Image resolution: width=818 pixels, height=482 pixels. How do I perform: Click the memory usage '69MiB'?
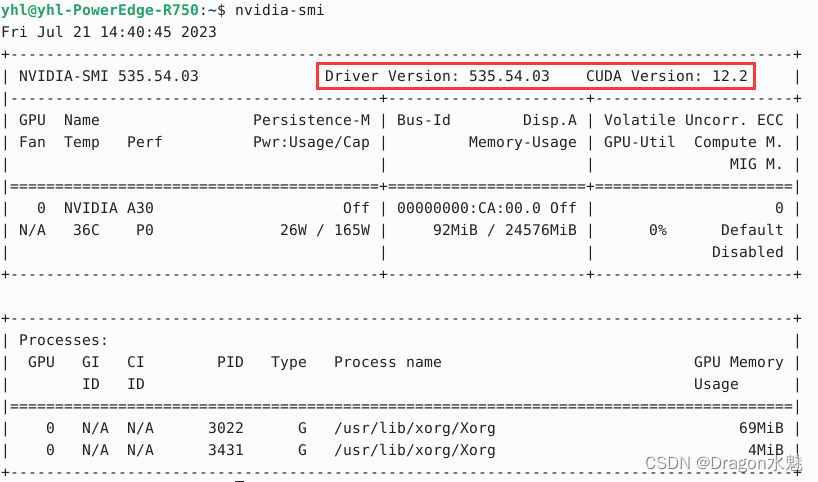point(761,428)
